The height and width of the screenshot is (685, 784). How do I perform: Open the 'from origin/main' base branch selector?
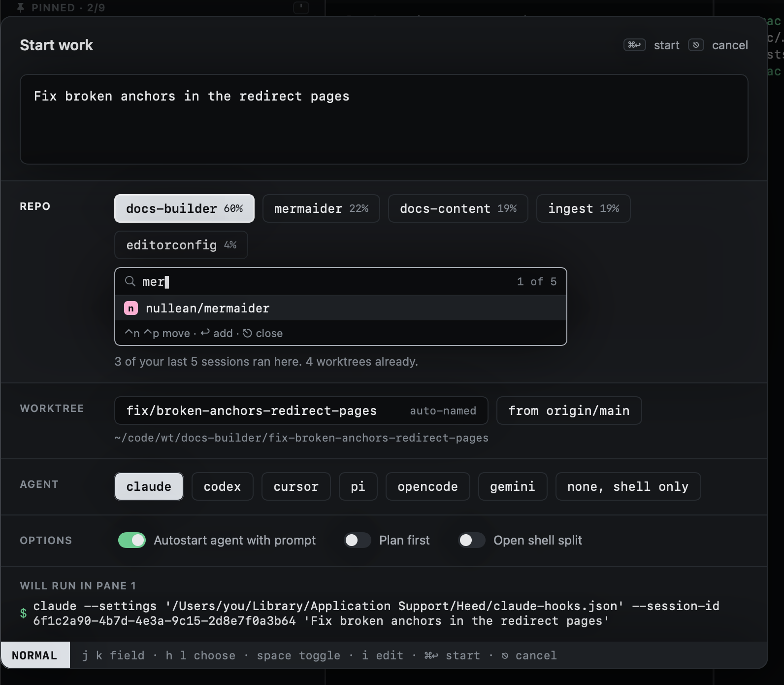coord(569,411)
